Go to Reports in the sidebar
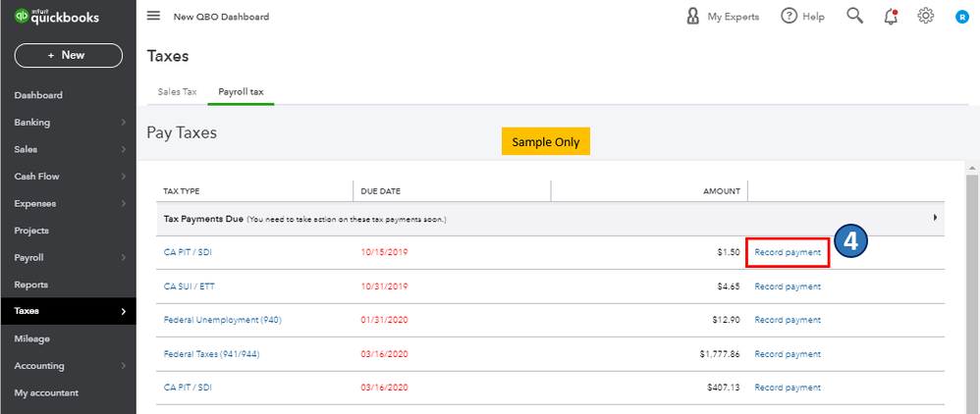The image size is (980, 414). tap(31, 285)
